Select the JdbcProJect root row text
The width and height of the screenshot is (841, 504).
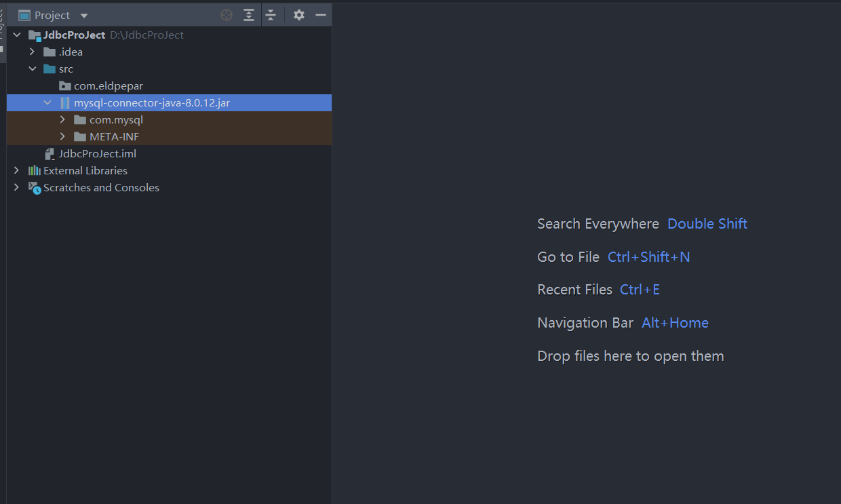[x=75, y=35]
